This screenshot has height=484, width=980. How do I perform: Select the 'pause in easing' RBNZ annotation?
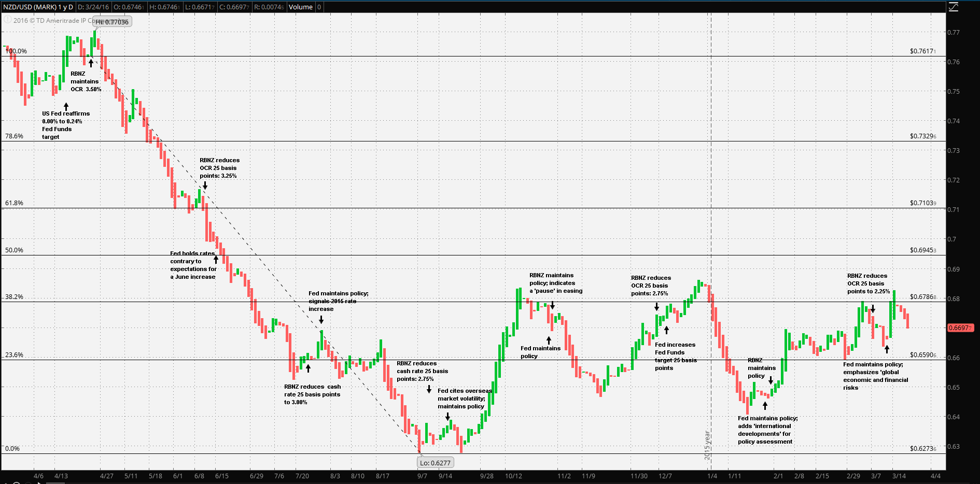pos(556,283)
